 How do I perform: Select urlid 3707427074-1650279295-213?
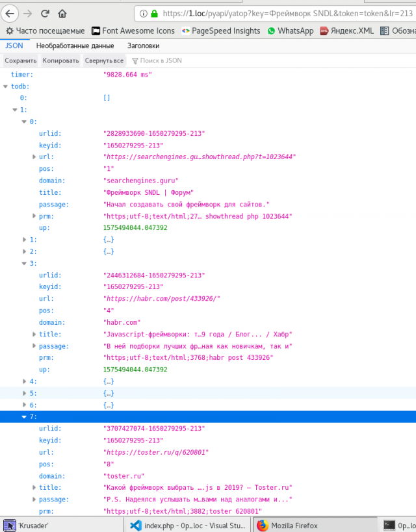point(154,429)
